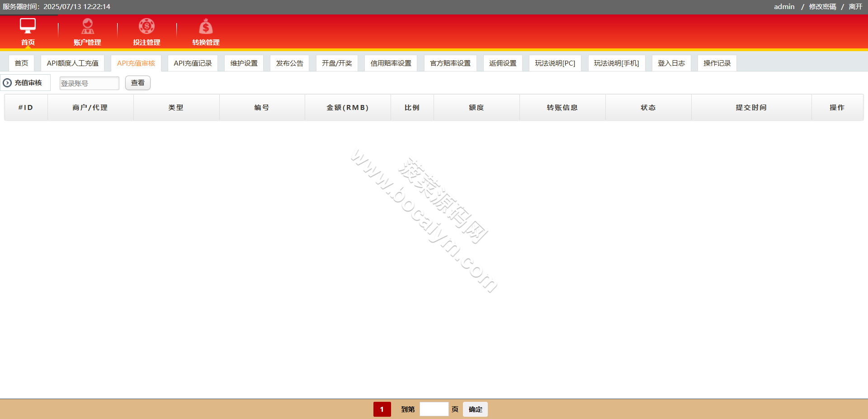
Task: Open the 玩法说明[PC] tab
Action: 555,63
